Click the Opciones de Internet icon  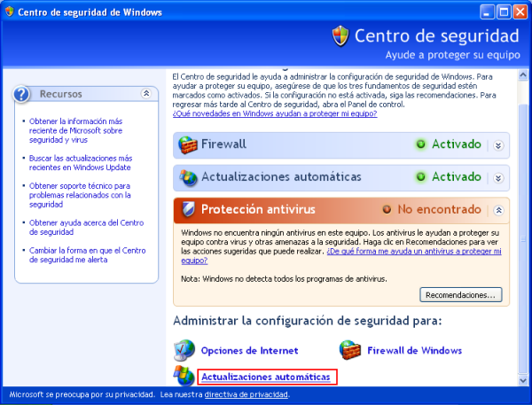tap(185, 350)
